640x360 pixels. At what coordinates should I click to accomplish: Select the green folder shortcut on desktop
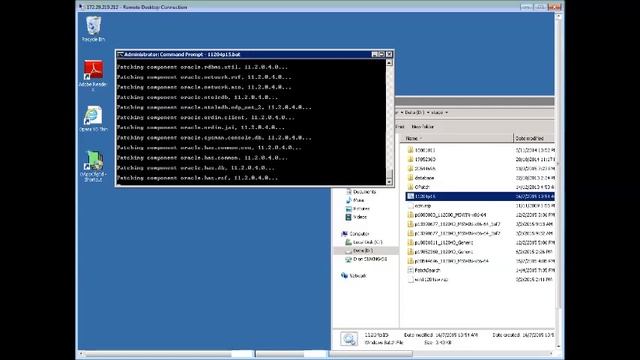(x=93, y=166)
